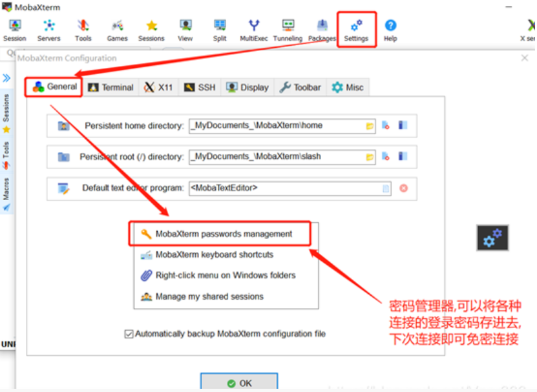Click the blue info icon for root directory
Image resolution: width=537 pixels, height=392 pixels.
coord(403,156)
